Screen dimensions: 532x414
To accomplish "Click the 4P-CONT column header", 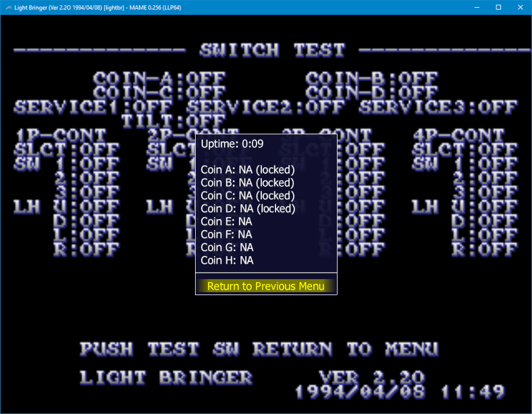I will pyautogui.click(x=459, y=136).
